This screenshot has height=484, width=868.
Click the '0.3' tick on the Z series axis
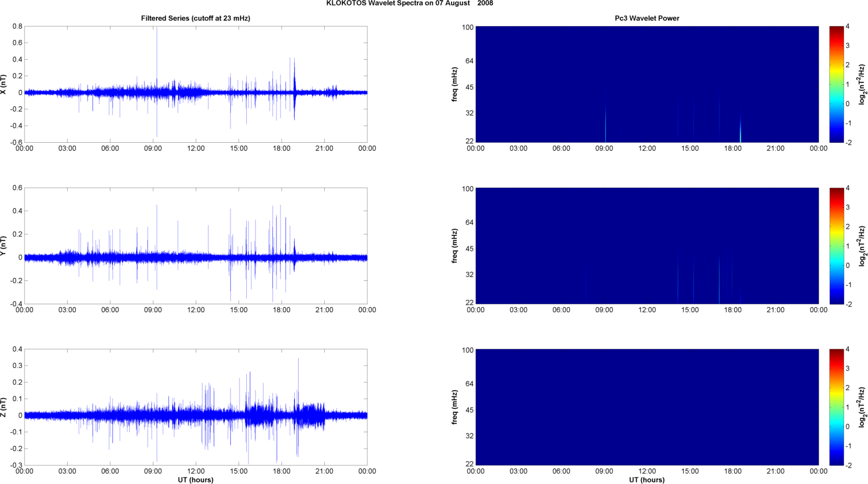pos(17,366)
